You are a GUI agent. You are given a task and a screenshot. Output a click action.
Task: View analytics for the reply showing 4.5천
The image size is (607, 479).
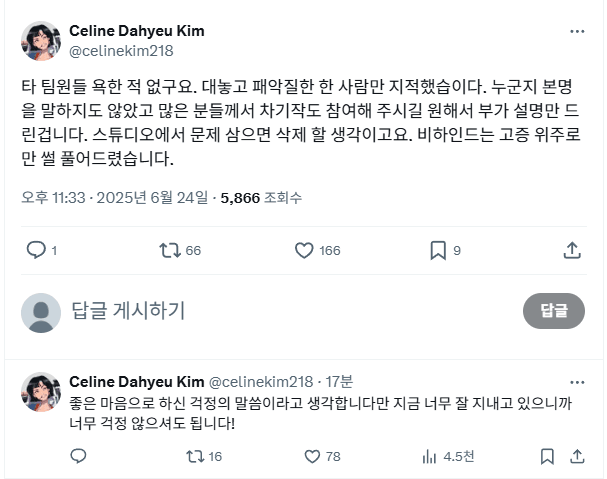click(x=430, y=457)
